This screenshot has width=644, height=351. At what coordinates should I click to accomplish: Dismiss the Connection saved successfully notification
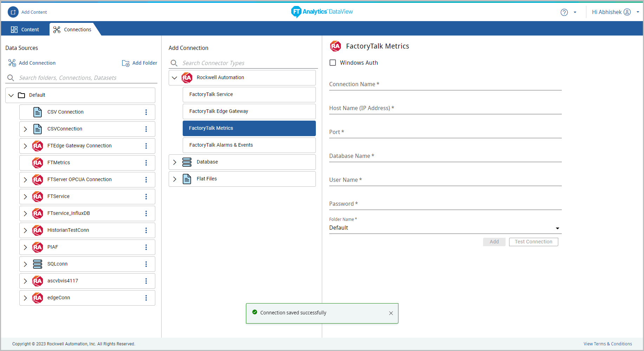pyautogui.click(x=391, y=313)
